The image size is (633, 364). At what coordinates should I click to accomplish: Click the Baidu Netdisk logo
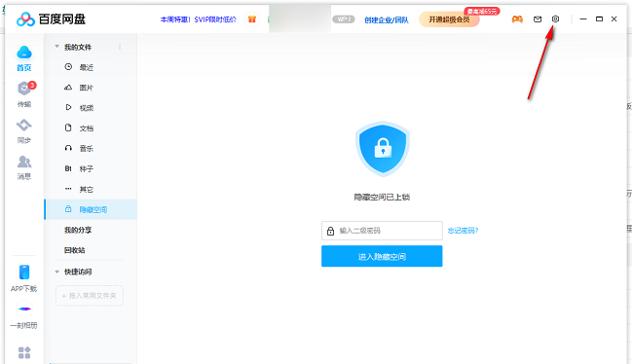click(x=52, y=18)
